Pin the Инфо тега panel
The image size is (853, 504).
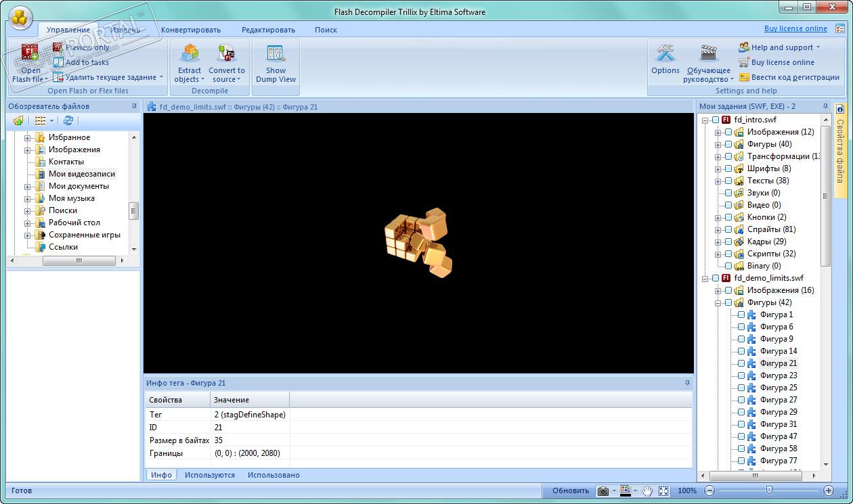click(x=687, y=383)
